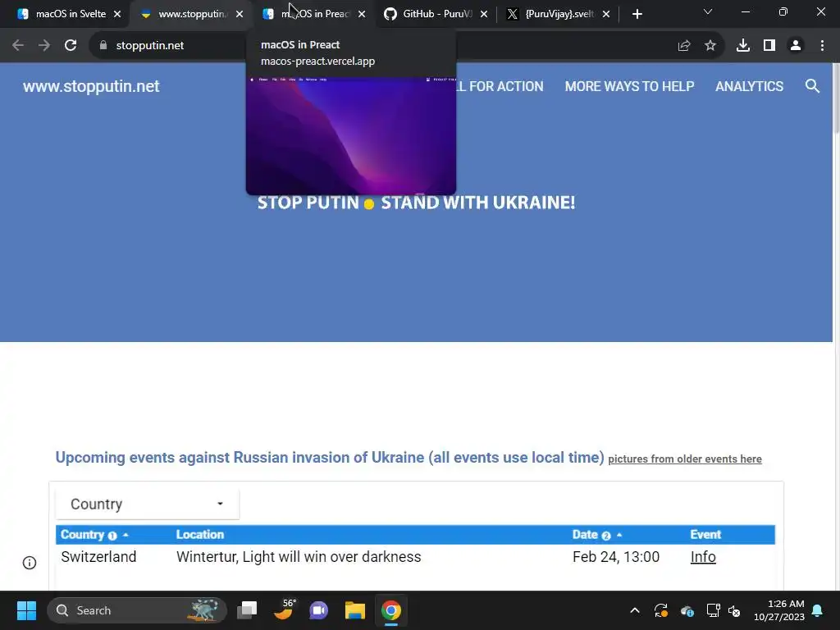The image size is (840, 630).
Task: Close the macOS in Preact tab
Action: click(x=362, y=15)
